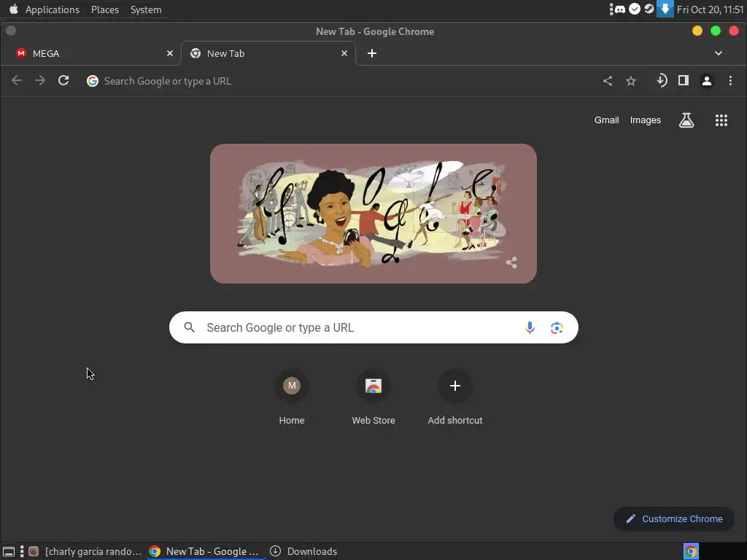Image resolution: width=747 pixels, height=560 pixels.
Task: Switch to the charly garcia window in taskbar
Action: pyautogui.click(x=86, y=551)
